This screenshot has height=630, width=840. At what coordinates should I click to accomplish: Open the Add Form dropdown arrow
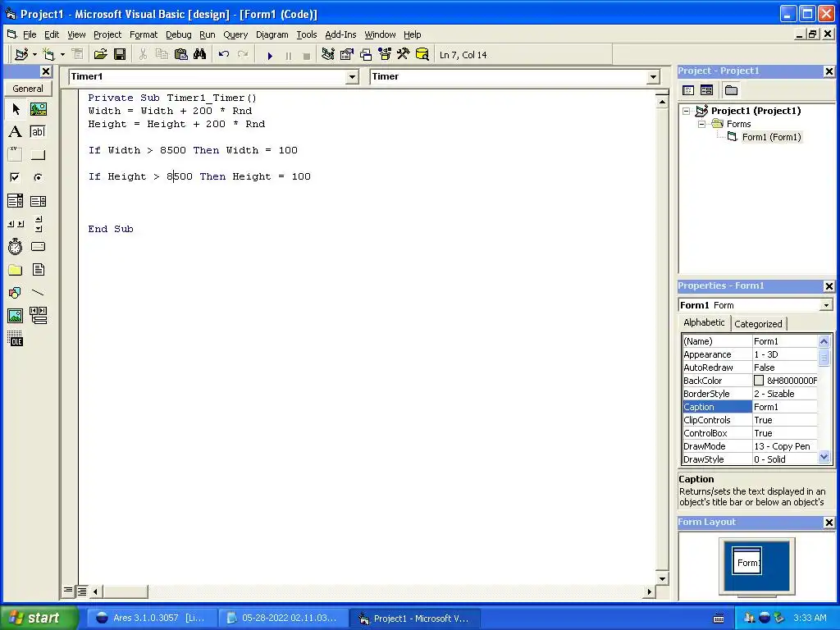point(62,55)
